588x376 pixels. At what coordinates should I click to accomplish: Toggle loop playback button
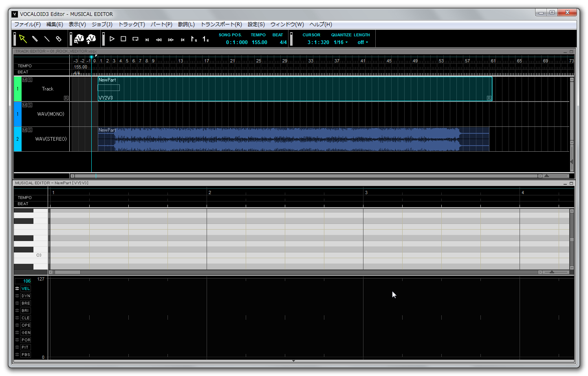[x=136, y=39]
